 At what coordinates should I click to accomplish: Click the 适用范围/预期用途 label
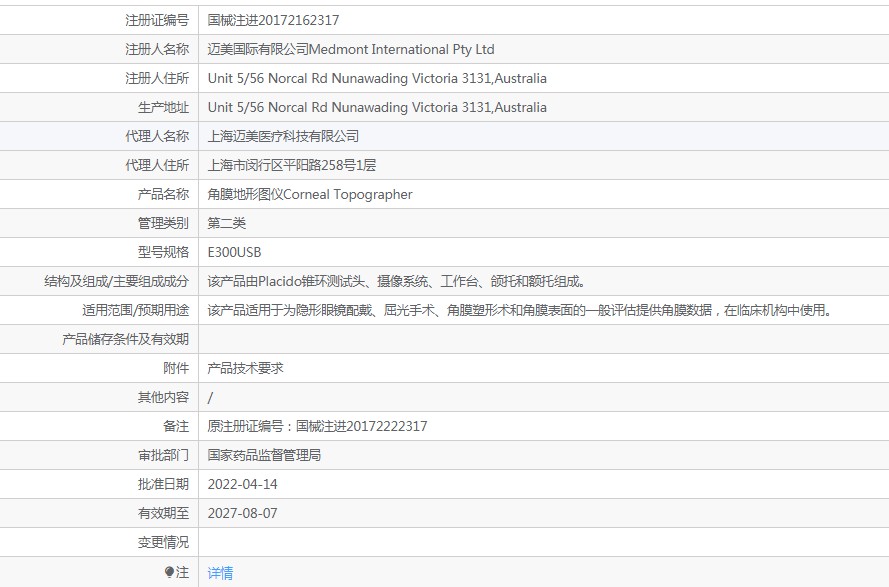[x=136, y=310]
